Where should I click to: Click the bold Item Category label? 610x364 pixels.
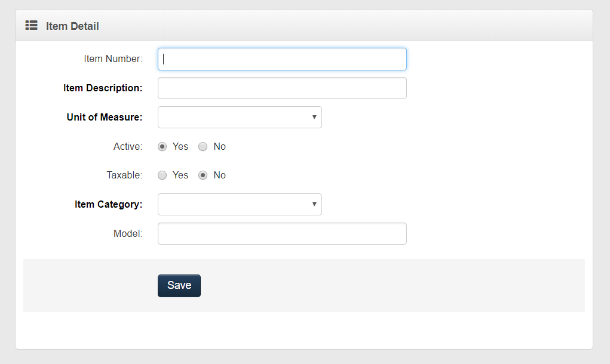pyautogui.click(x=109, y=205)
